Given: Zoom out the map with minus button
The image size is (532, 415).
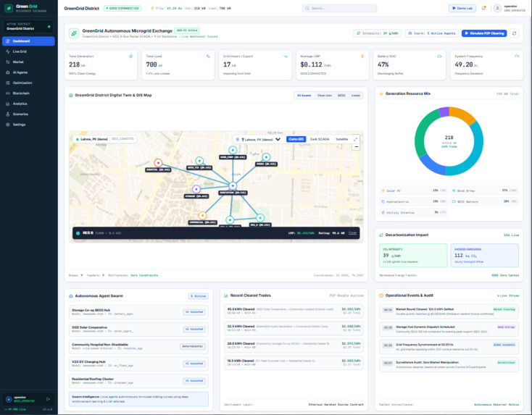Looking at the screenshot, I should click(356, 147).
